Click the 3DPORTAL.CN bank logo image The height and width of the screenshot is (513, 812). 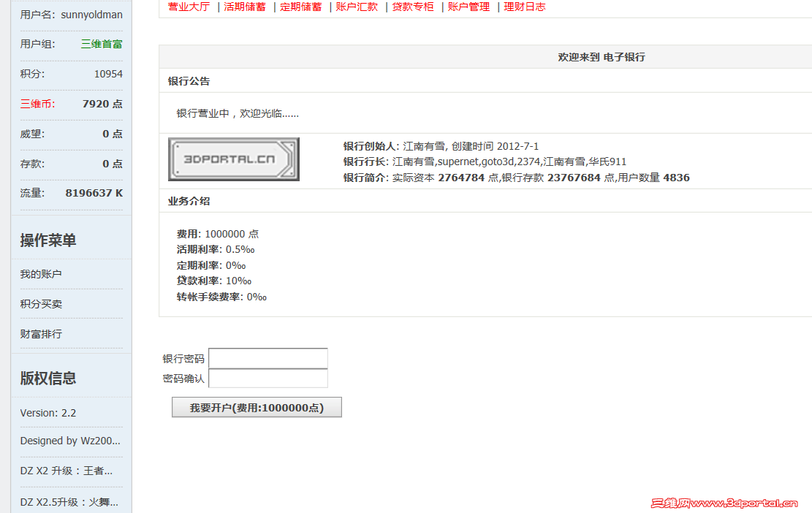233,159
